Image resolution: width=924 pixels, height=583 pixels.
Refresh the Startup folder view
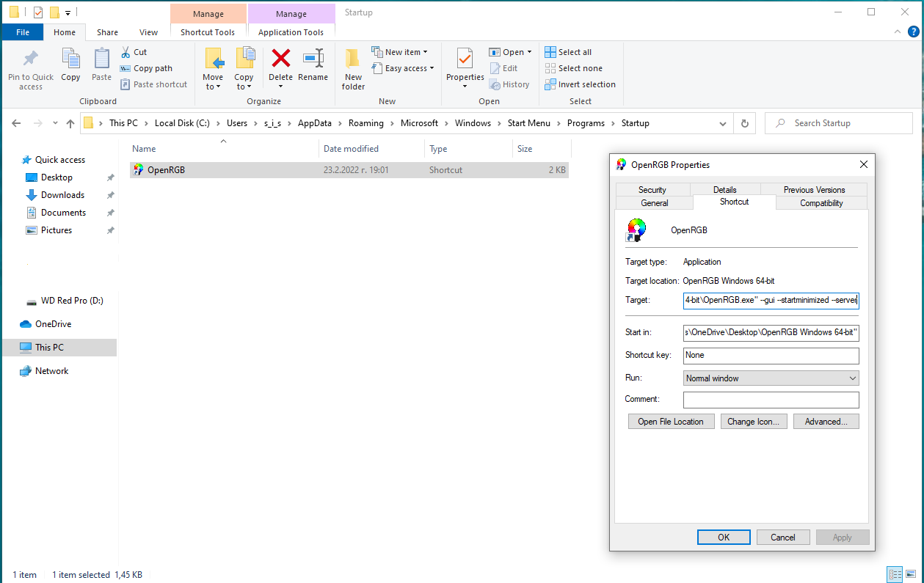(745, 123)
